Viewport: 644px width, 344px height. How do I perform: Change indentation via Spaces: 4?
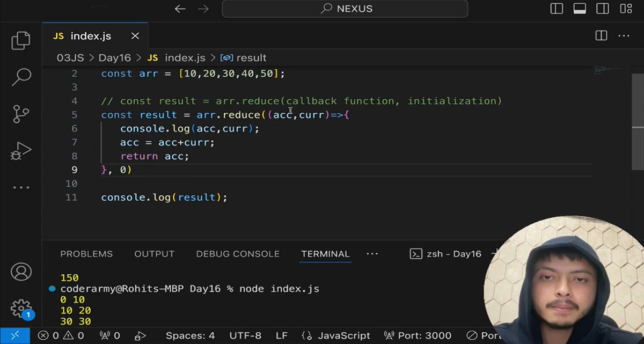coord(190,335)
